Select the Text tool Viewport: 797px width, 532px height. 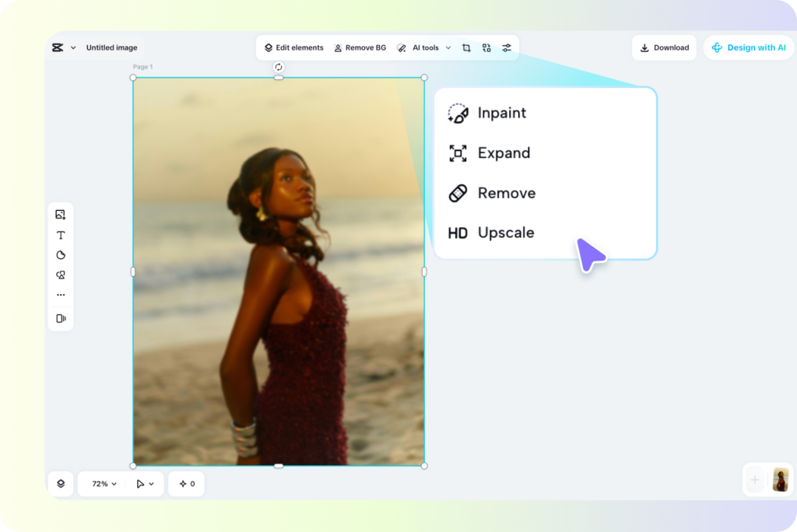click(x=61, y=234)
